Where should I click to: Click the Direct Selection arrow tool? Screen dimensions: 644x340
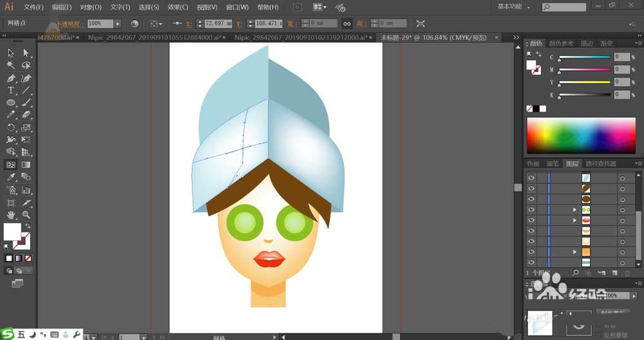[x=26, y=53]
